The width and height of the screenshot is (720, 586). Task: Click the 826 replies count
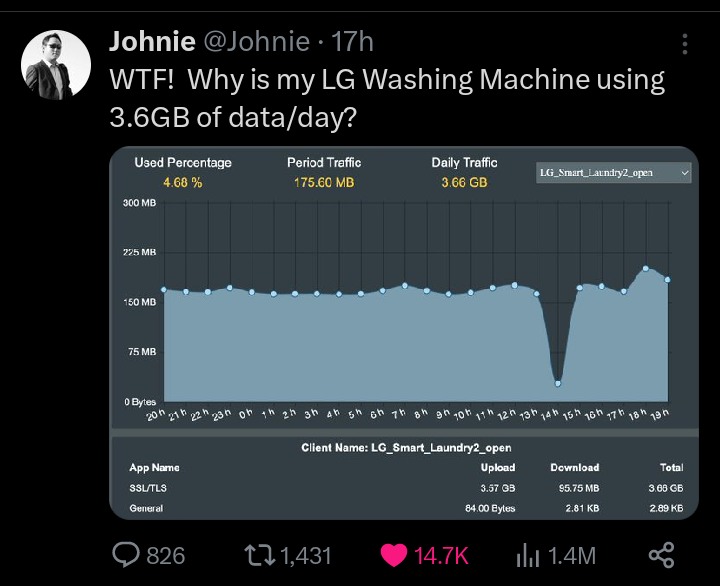click(166, 555)
